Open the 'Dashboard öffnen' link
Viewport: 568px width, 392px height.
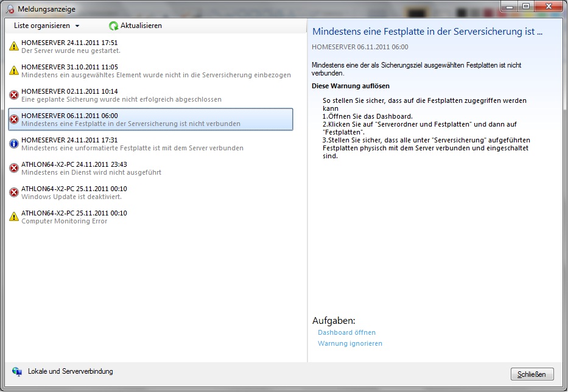346,332
